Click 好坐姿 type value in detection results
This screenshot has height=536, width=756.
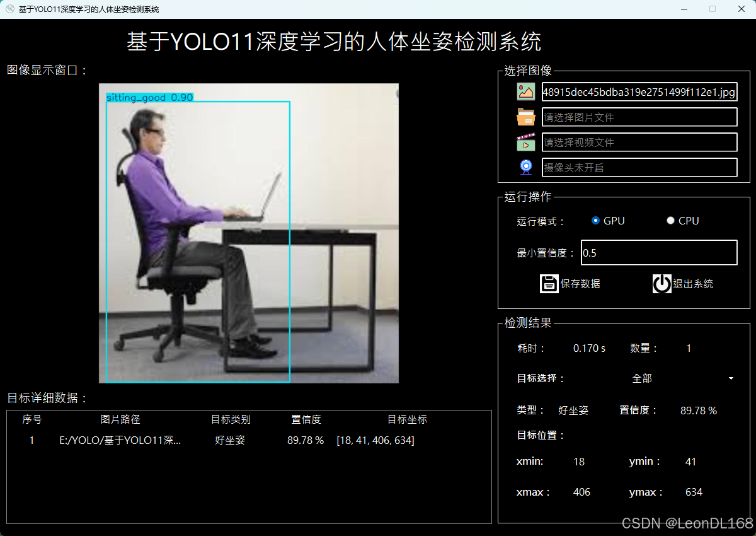click(x=573, y=411)
